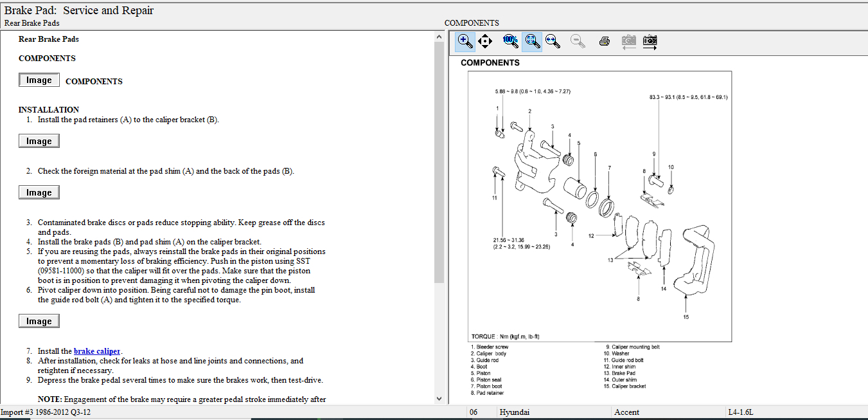Screen dimensions: 868x420
Task: Select the zoom-in magnifier tool
Action: 465,42
